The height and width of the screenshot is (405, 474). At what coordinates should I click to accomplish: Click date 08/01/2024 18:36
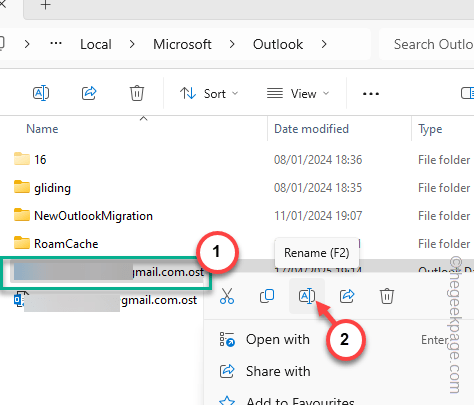tap(318, 160)
